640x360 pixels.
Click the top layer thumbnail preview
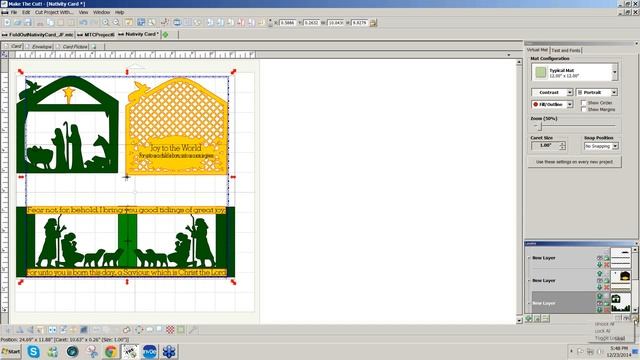[x=620, y=258]
